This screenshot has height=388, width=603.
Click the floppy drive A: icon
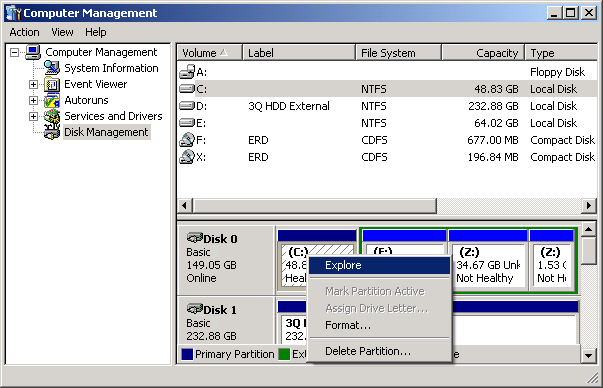click(187, 72)
